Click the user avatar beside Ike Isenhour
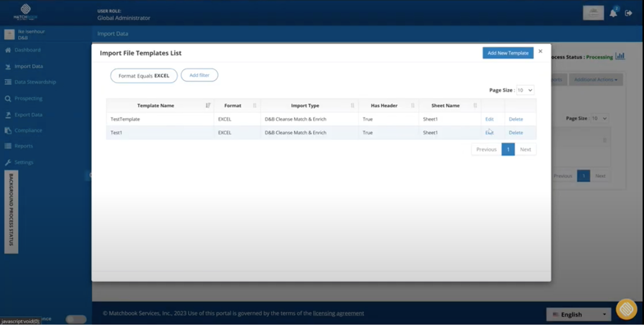Viewport: 644px width, 327px height. [x=9, y=35]
